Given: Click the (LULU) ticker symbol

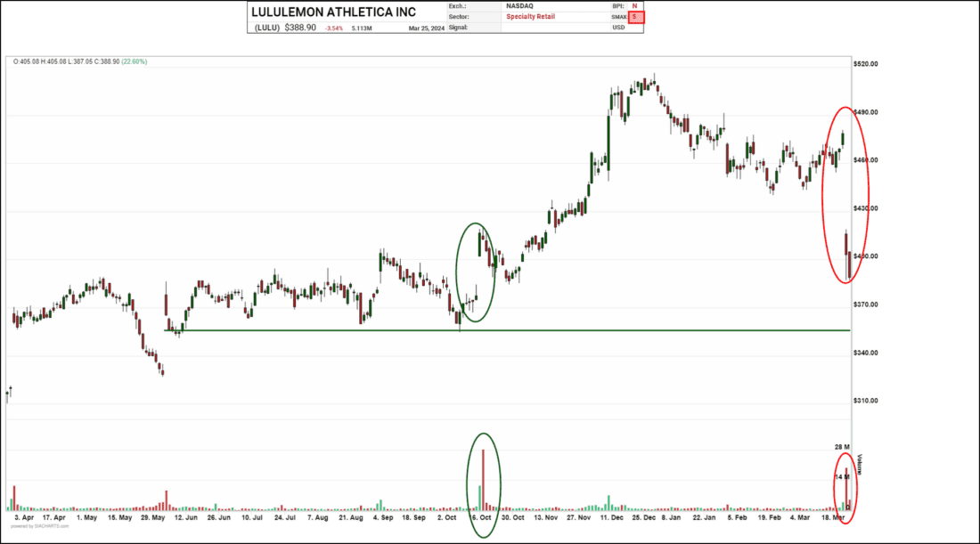Looking at the screenshot, I should point(267,28).
